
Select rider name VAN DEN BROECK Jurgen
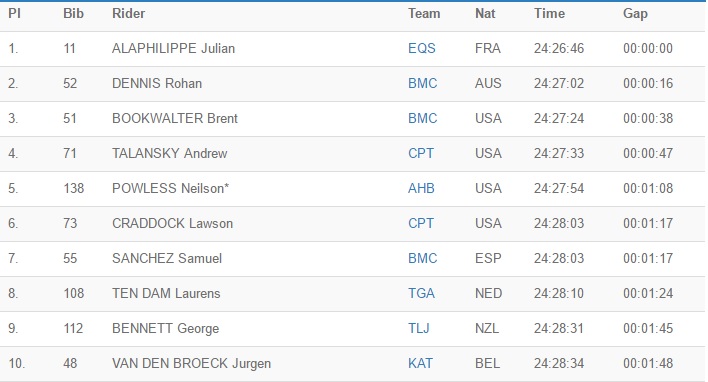191,363
